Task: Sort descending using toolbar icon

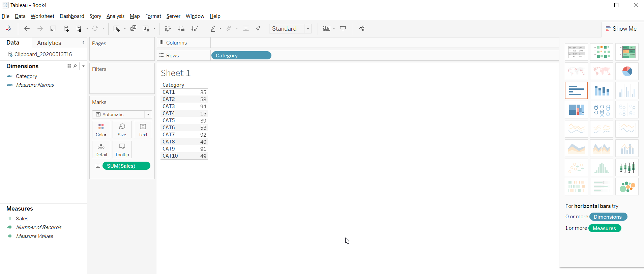Action: [195, 29]
